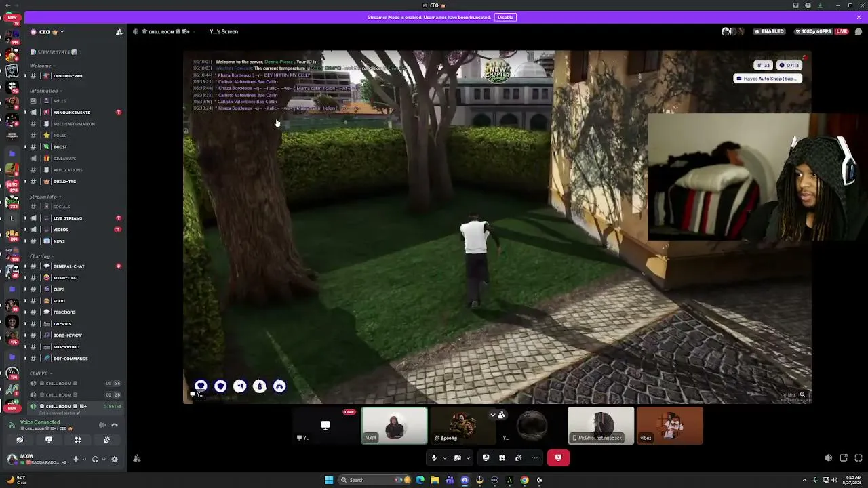Open output device options arrow beside the headphones
The width and height of the screenshot is (868, 488).
tap(103, 459)
